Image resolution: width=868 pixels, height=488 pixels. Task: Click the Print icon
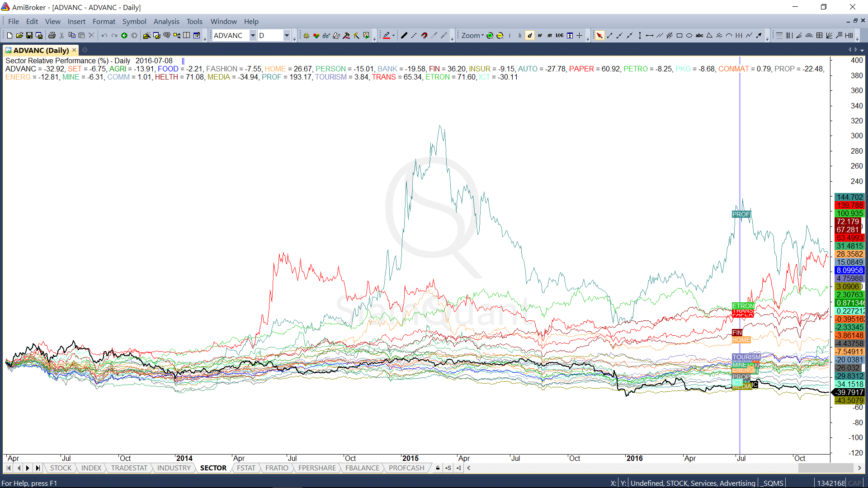coord(52,35)
